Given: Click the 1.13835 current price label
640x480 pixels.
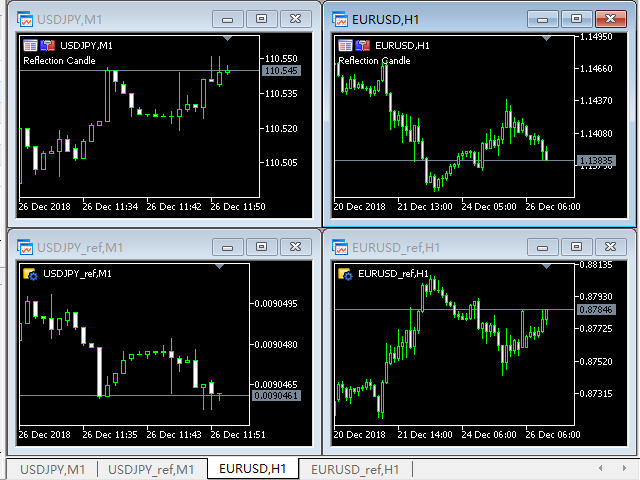Looking at the screenshot, I should (596, 161).
